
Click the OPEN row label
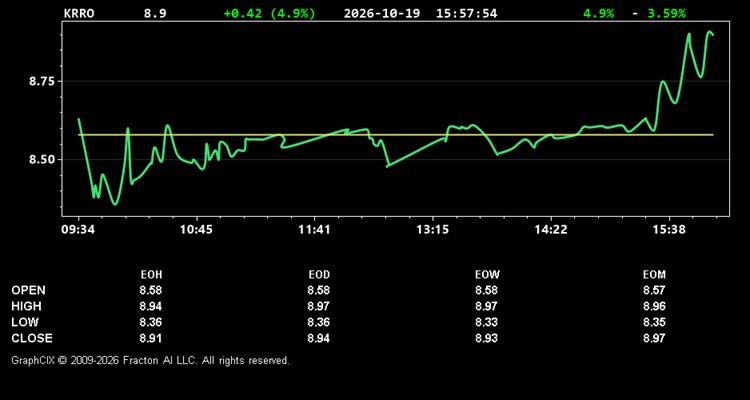tap(29, 290)
